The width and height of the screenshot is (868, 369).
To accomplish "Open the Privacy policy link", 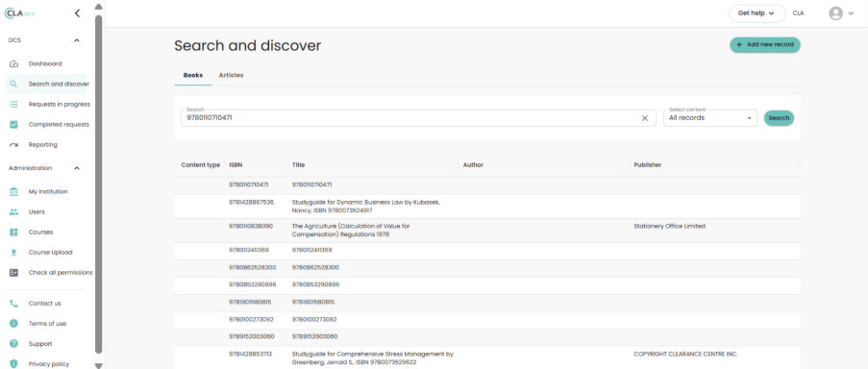I will (x=49, y=364).
